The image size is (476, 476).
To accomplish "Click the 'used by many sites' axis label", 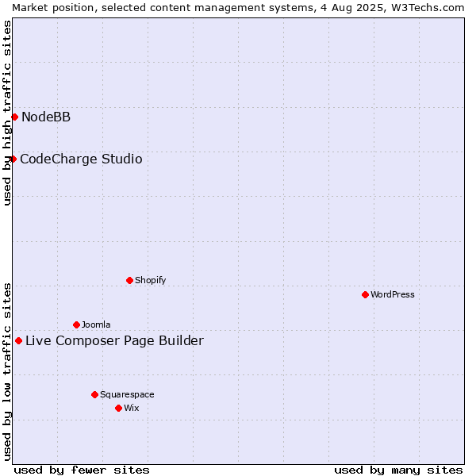I will 398,470.
